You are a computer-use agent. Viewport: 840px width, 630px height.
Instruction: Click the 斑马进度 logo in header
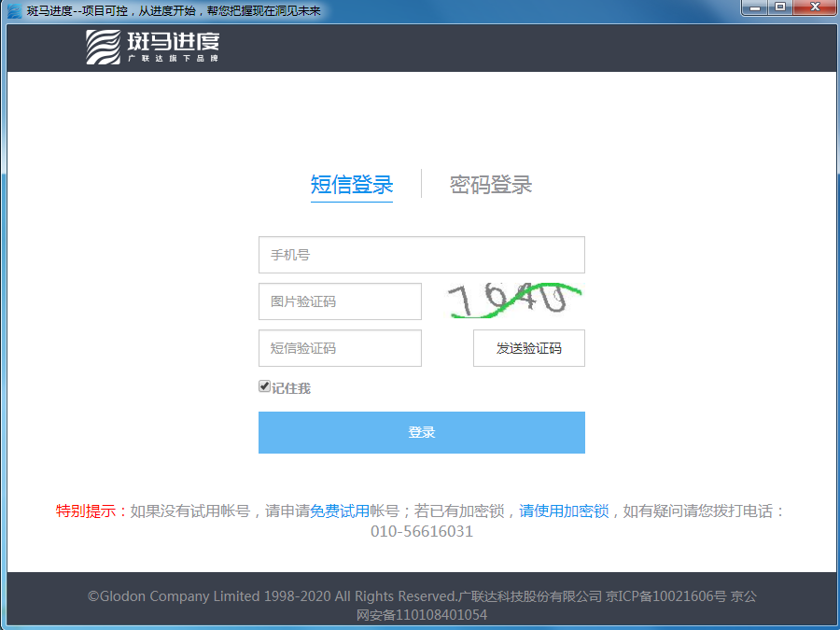pyautogui.click(x=153, y=48)
